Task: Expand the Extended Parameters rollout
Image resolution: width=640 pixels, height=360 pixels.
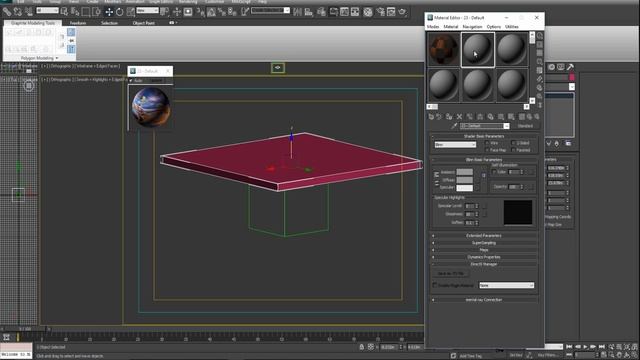Action: click(484, 236)
